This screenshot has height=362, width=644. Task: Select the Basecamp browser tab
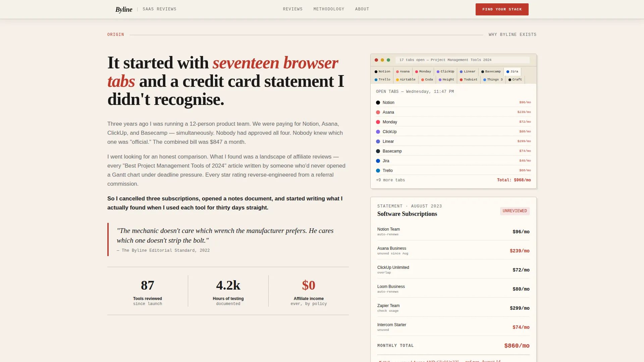(x=491, y=71)
